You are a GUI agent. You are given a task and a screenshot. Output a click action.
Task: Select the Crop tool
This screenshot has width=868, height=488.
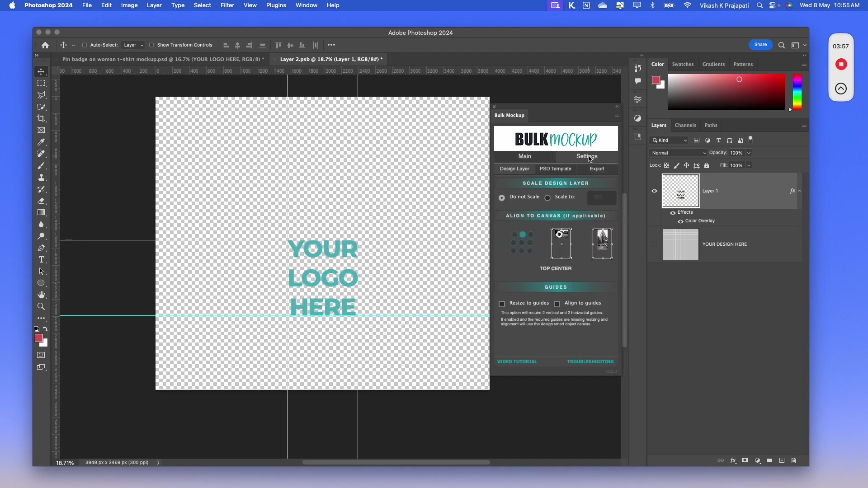pos(41,118)
